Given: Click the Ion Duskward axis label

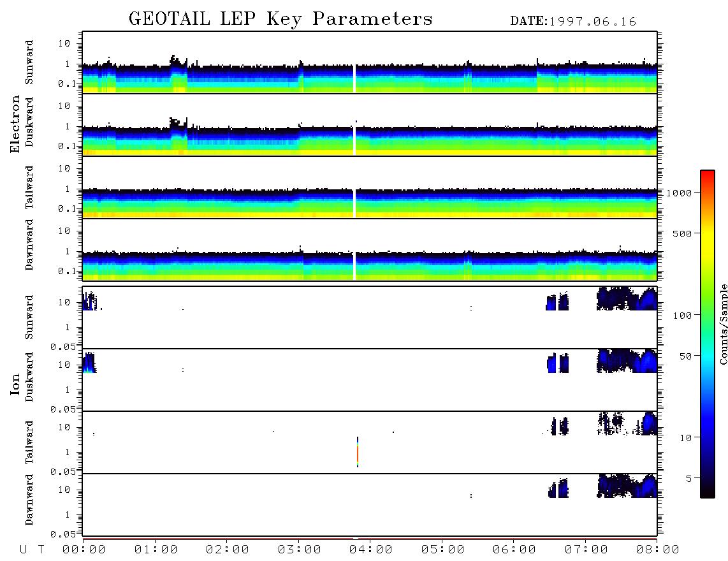Looking at the screenshot, I should [x=29, y=377].
